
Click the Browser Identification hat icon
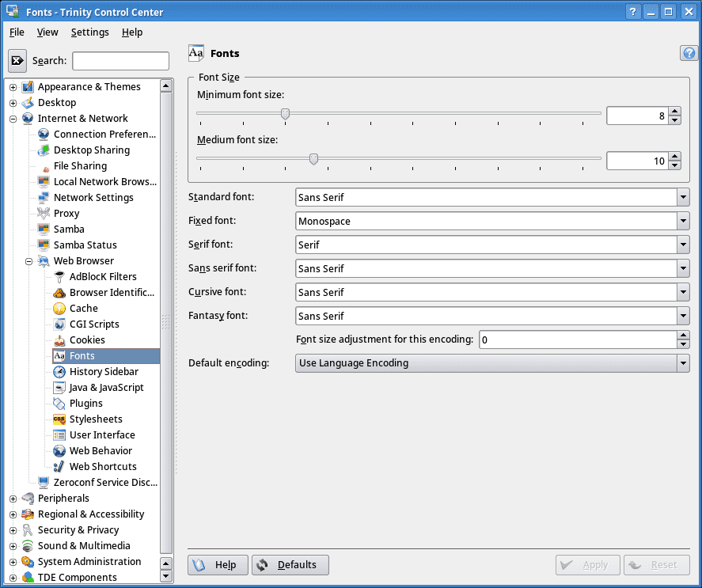point(59,293)
